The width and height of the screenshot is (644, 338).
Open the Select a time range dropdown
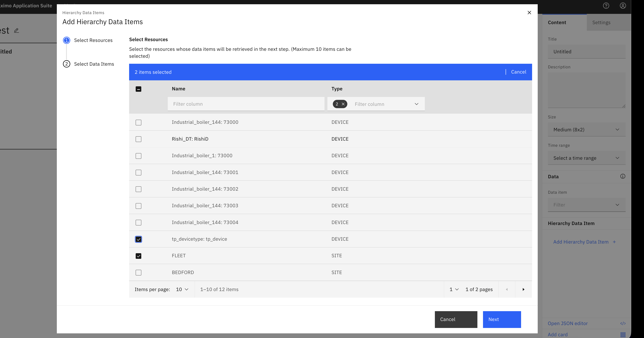[586, 158]
